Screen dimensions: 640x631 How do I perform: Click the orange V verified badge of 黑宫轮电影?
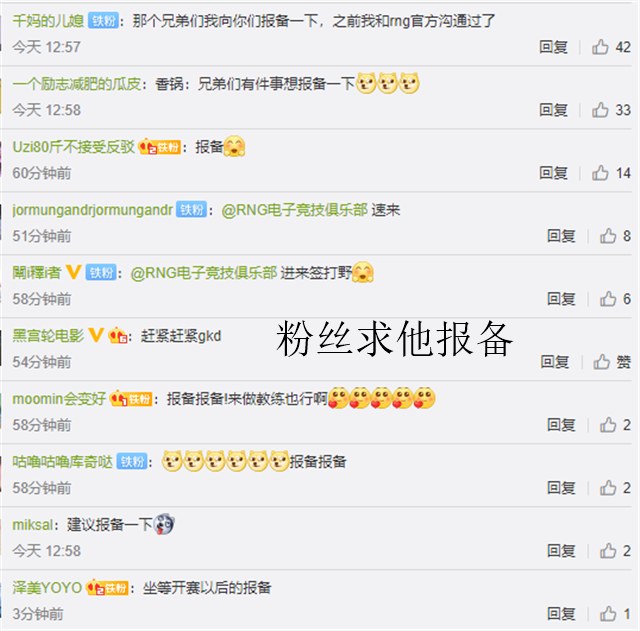(x=96, y=335)
